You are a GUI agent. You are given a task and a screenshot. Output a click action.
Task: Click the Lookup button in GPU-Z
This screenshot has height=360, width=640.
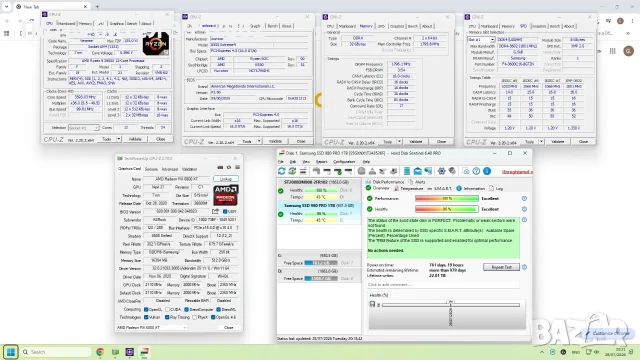(226, 179)
